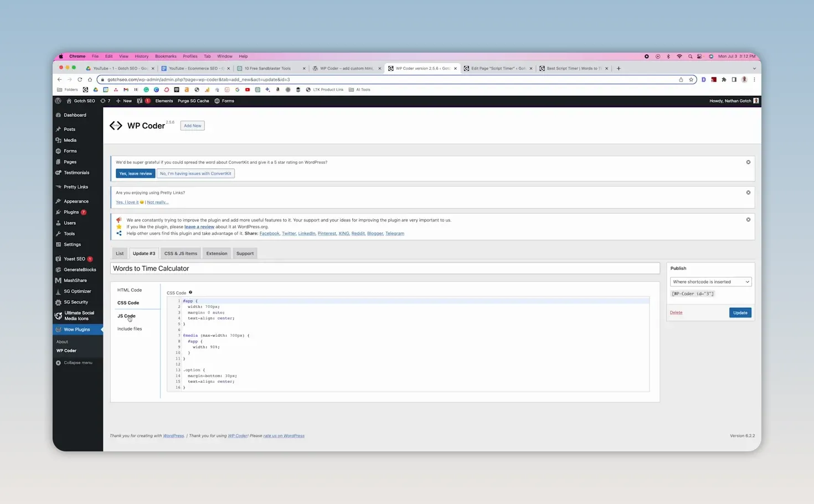Switch to the Extension tab
The width and height of the screenshot is (814, 504).
tap(217, 253)
